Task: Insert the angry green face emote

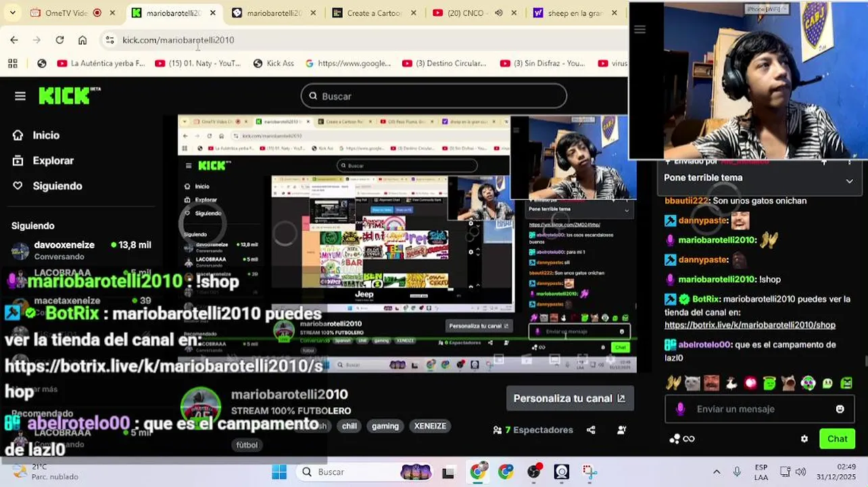Action: point(846,384)
